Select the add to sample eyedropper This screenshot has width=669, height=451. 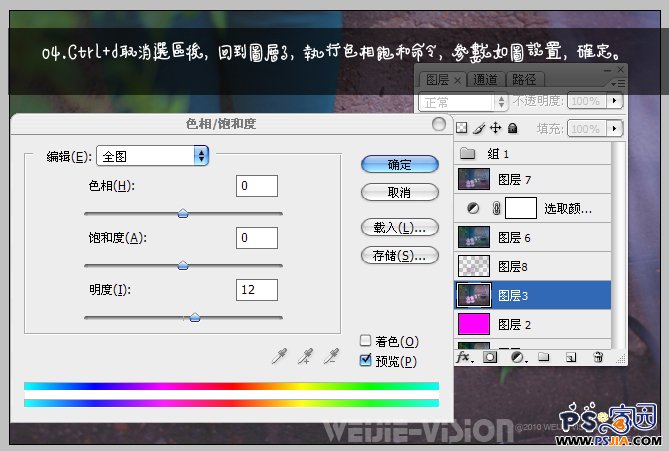click(307, 356)
